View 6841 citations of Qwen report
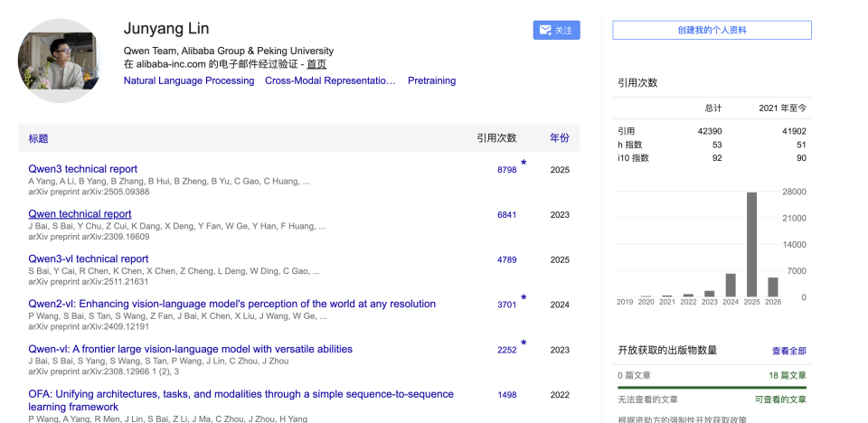 [506, 215]
